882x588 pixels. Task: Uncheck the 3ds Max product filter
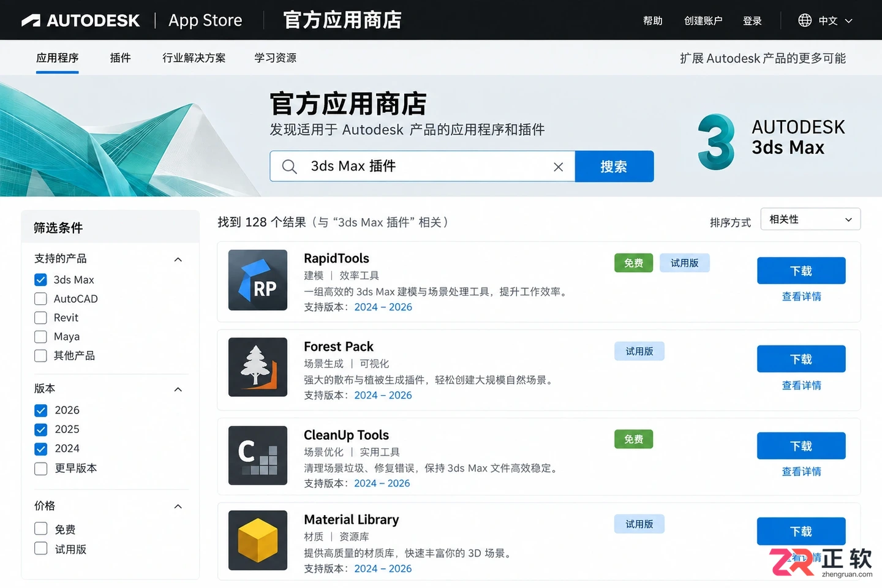tap(40, 280)
